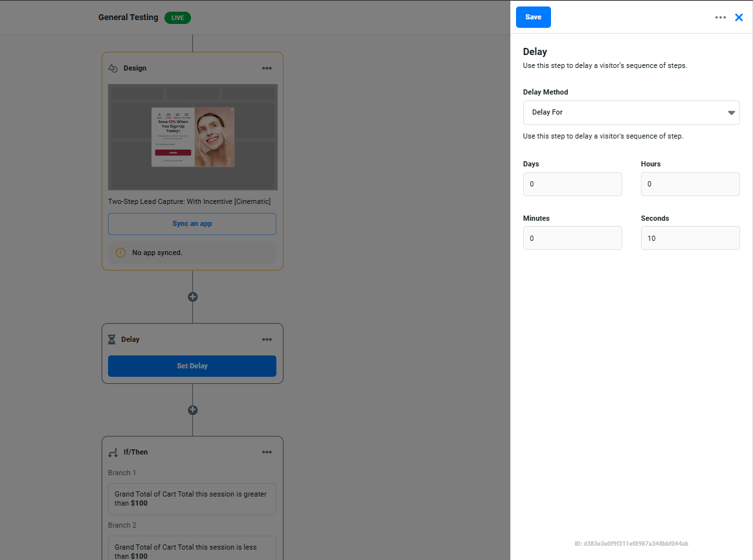
Task: Close the Delay settings panel
Action: coord(739,17)
